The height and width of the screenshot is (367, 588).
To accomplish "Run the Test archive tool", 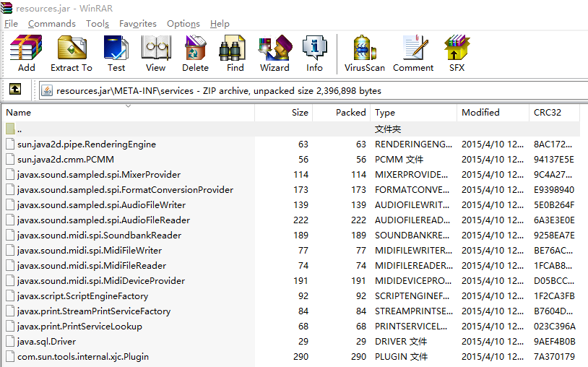I will point(116,53).
